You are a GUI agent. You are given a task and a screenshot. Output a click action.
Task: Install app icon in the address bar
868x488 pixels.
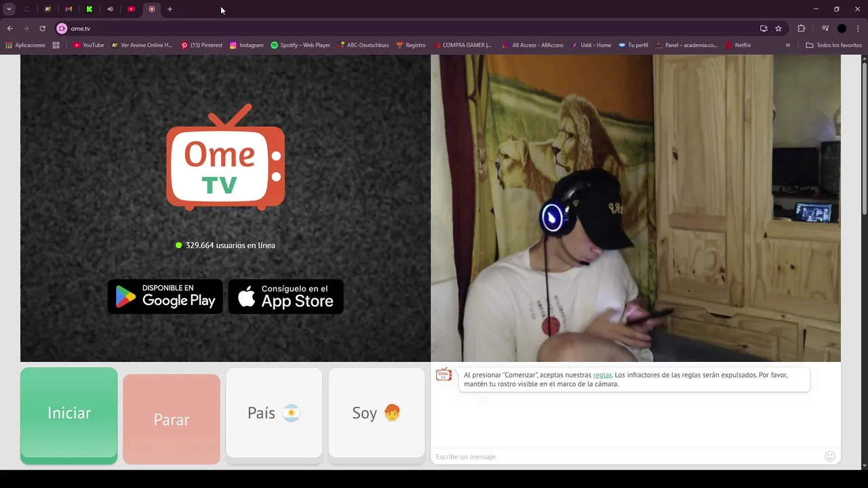click(x=764, y=28)
